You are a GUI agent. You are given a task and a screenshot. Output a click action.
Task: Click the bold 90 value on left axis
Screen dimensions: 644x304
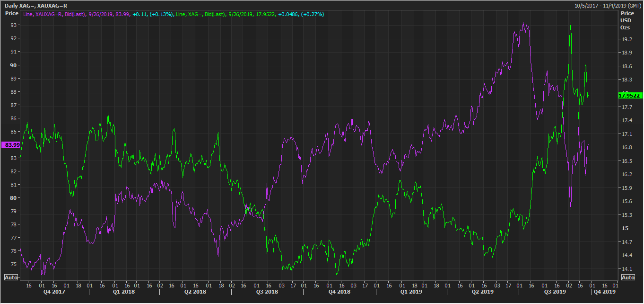coord(14,65)
